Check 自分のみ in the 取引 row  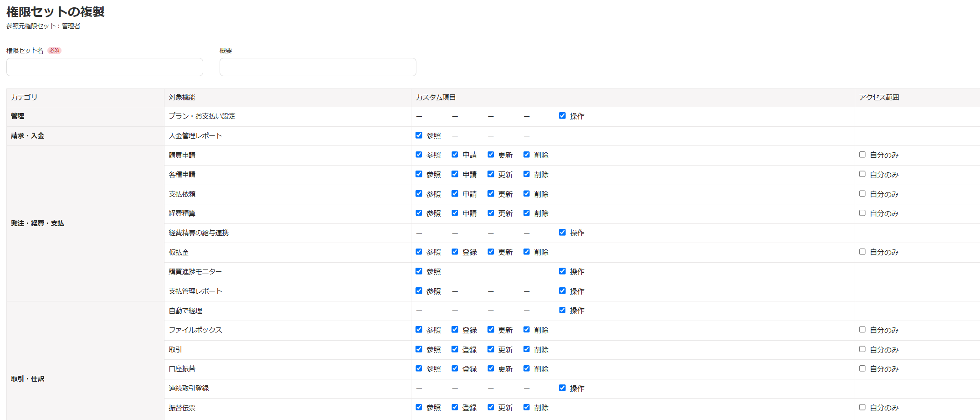(x=862, y=349)
